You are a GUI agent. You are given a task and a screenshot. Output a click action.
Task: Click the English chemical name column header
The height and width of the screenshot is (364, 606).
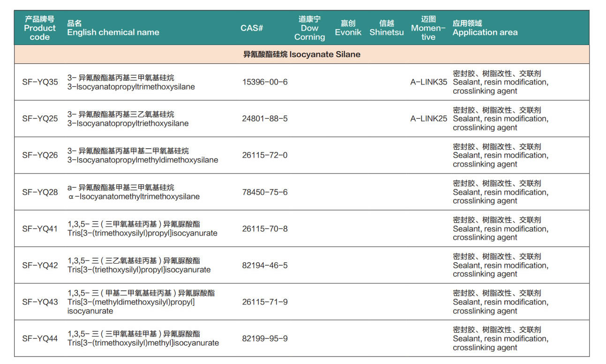pos(113,28)
